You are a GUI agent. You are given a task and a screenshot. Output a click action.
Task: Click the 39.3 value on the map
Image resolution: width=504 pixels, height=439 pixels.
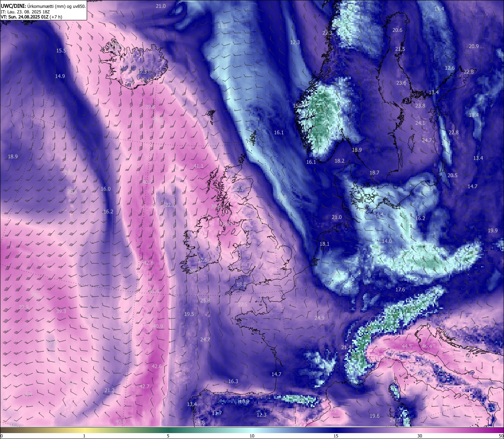(61, 311)
